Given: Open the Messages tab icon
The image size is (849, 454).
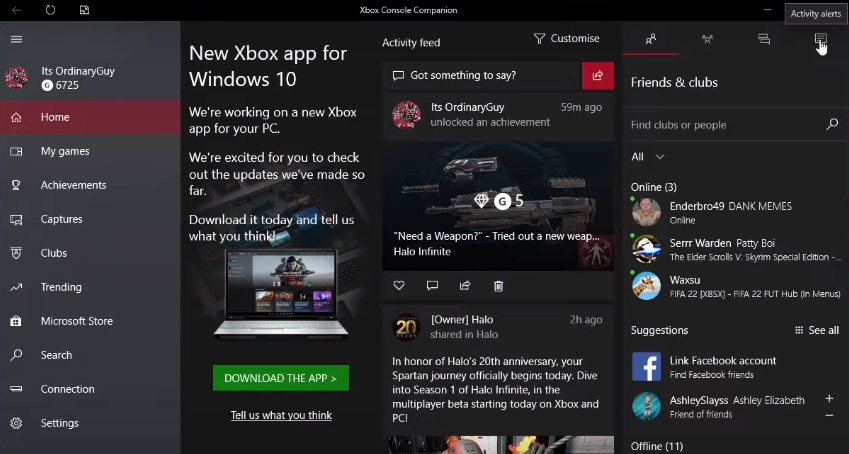Looking at the screenshot, I should 764,39.
